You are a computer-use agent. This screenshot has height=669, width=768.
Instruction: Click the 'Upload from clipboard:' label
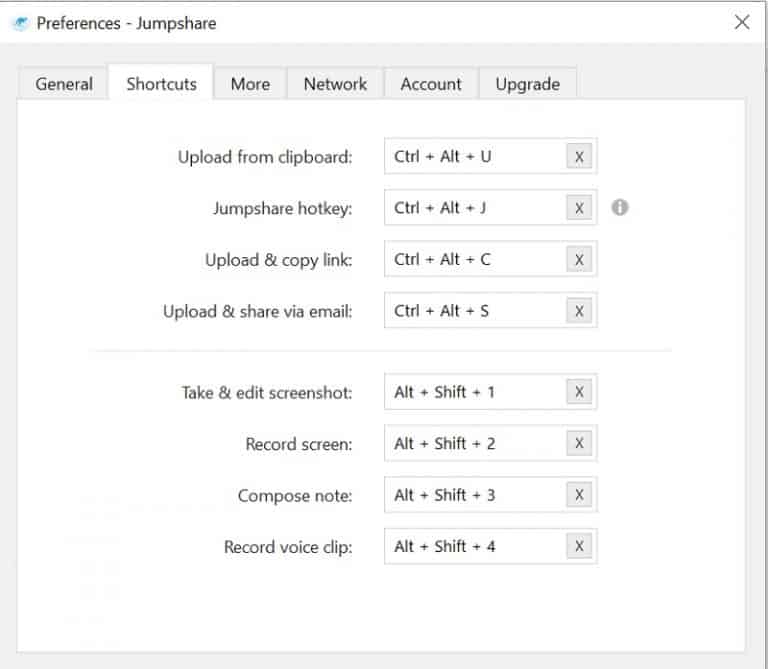[x=265, y=157]
